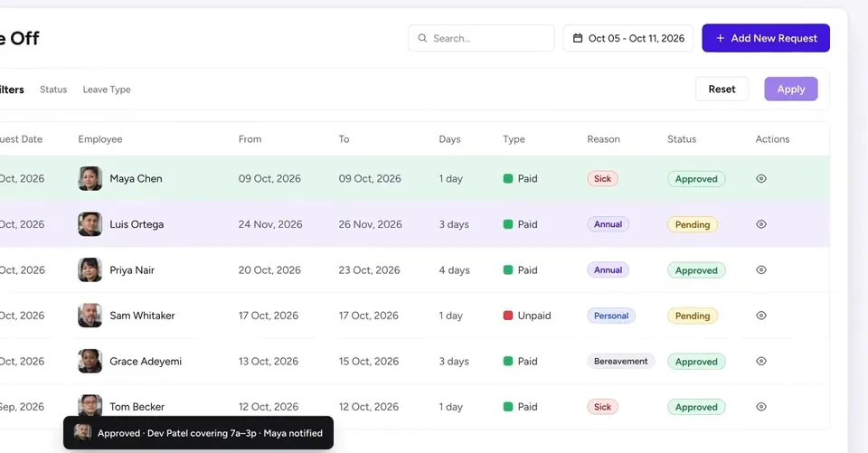View Grace Adeyemi's request via eye icon
868x453 pixels.
[x=761, y=361]
